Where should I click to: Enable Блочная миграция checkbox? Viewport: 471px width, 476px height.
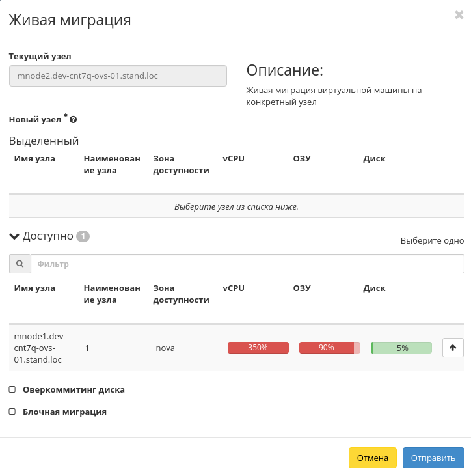pos(12,412)
